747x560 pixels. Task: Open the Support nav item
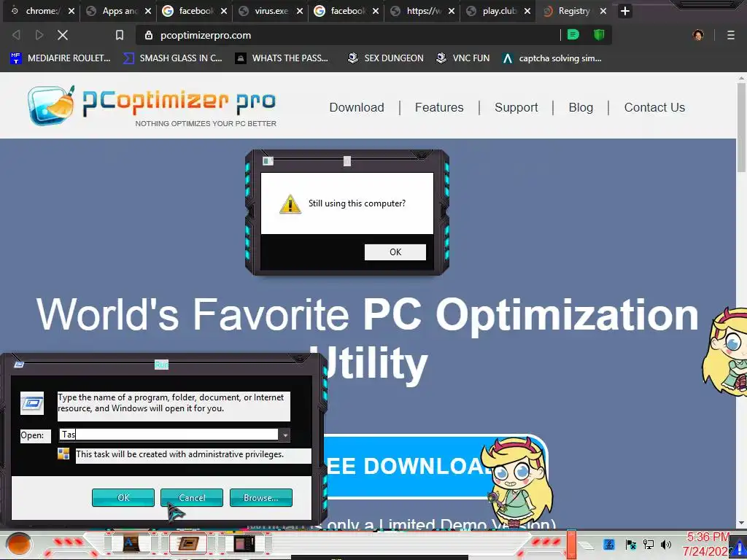tap(516, 108)
